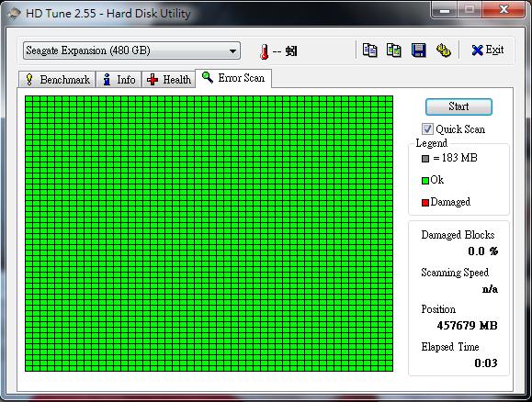Viewport: 532px width, 402px height.
Task: Open the Seagate Expansion (480 GB) combo box
Action: tap(131, 50)
